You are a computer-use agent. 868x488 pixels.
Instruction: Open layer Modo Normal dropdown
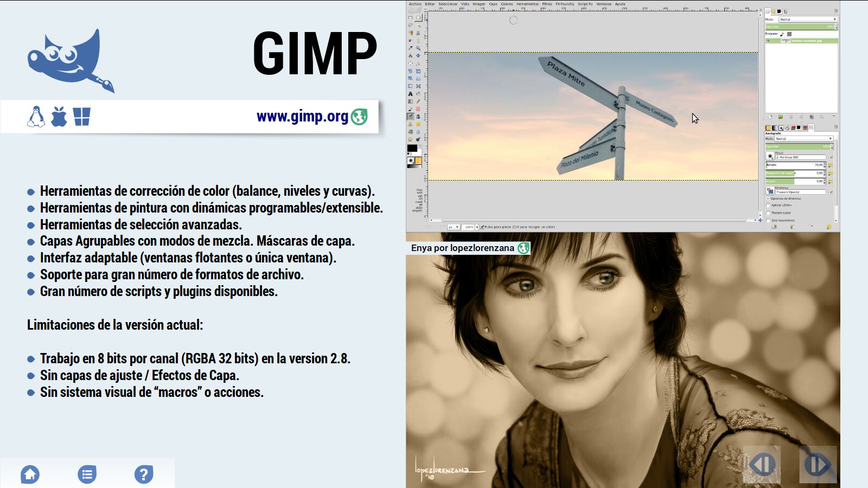(808, 20)
